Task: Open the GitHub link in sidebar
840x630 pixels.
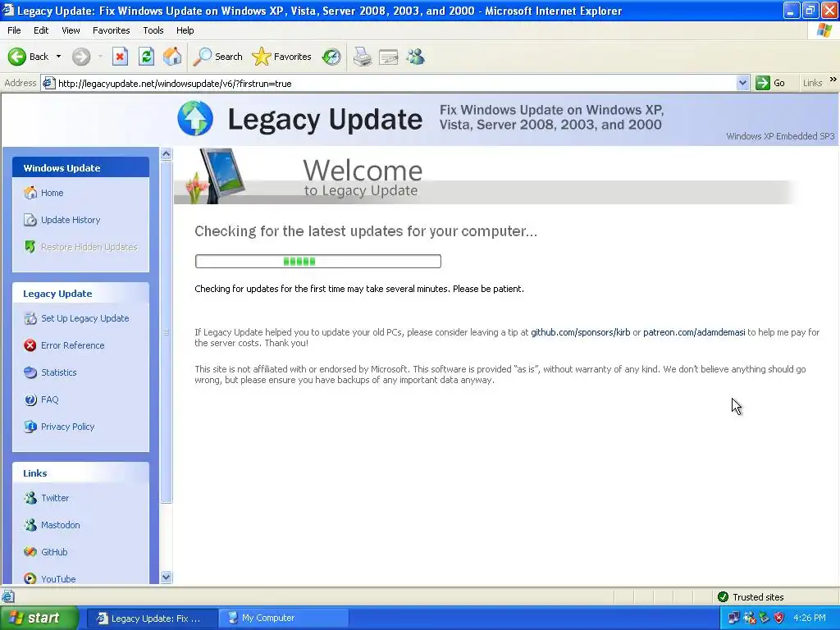Action: click(54, 552)
